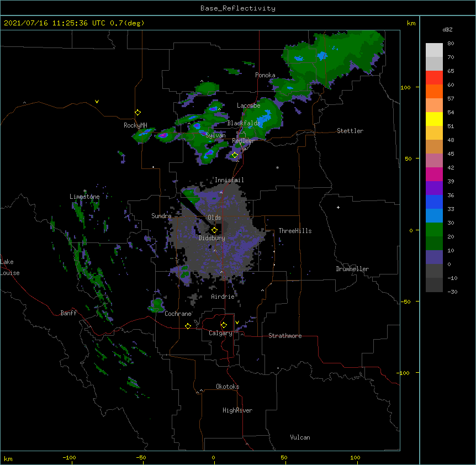Click the Lake Louise label
This screenshot has height=465, width=476.
[x=10, y=267]
